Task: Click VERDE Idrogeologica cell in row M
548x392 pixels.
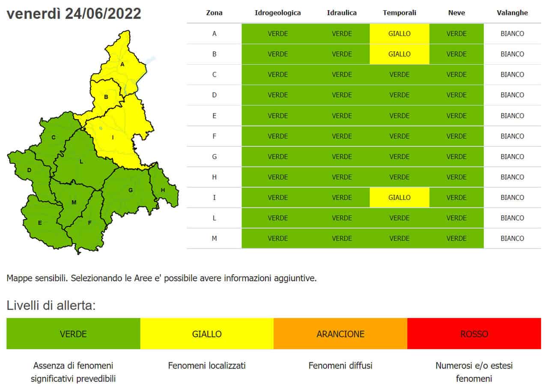Action: (277, 238)
